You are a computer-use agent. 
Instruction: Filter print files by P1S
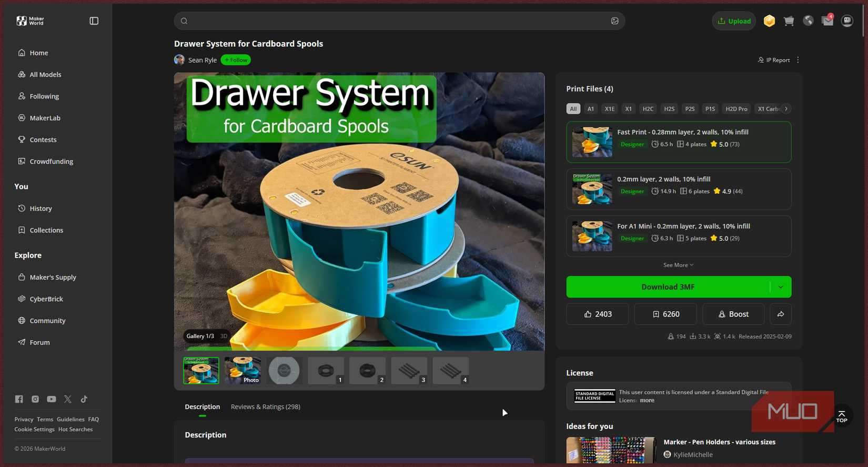pos(710,109)
